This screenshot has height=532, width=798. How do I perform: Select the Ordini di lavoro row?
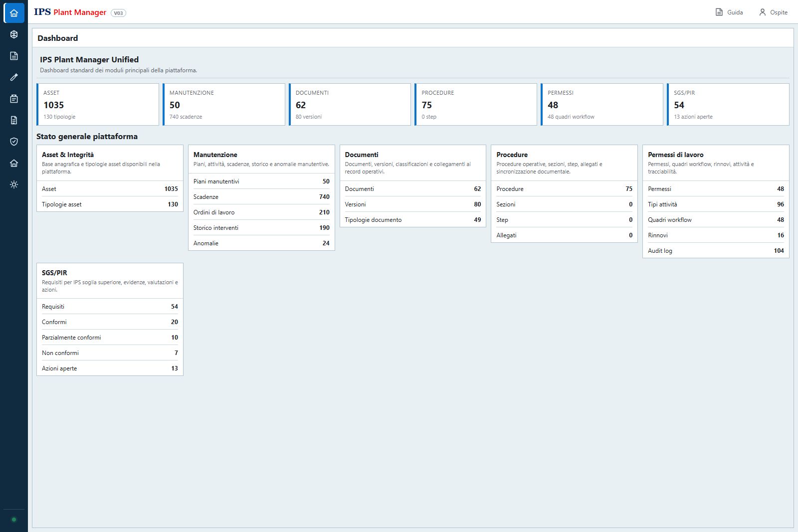click(261, 212)
